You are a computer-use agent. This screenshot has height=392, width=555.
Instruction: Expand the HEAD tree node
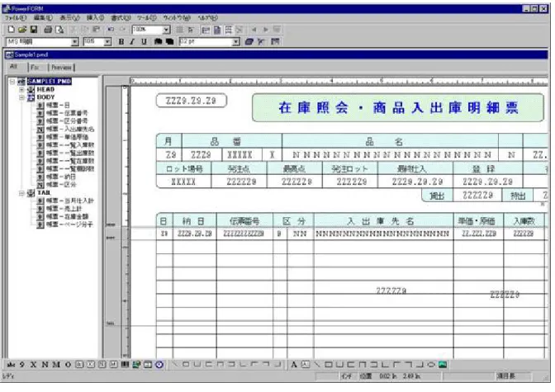coord(21,89)
